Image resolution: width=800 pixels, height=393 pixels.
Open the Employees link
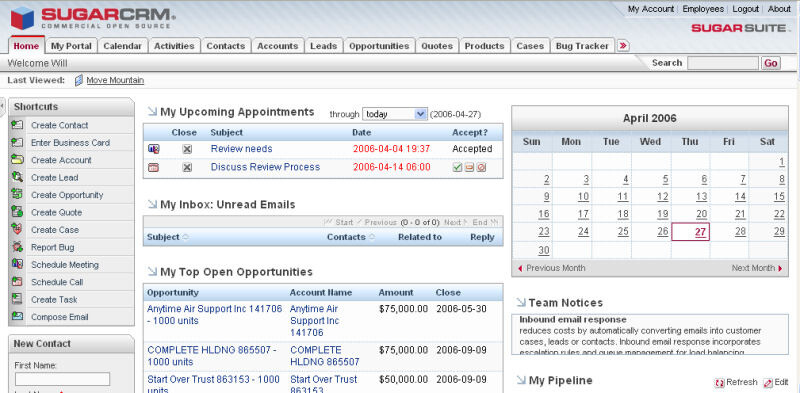(x=703, y=9)
